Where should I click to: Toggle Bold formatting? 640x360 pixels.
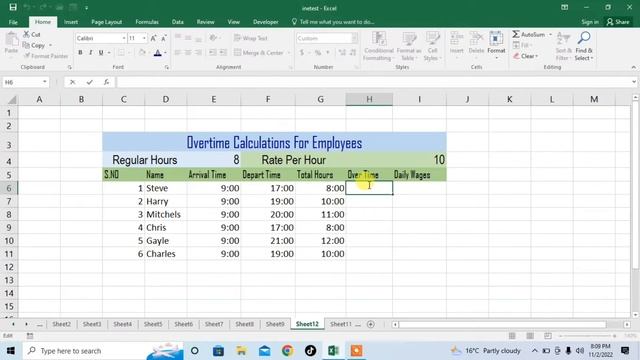(x=80, y=53)
